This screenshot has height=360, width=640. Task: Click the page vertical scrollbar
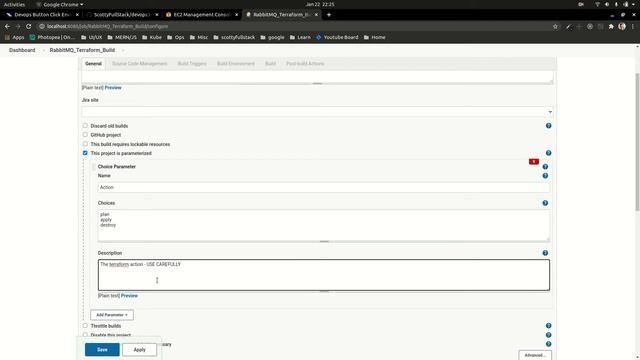click(x=637, y=142)
